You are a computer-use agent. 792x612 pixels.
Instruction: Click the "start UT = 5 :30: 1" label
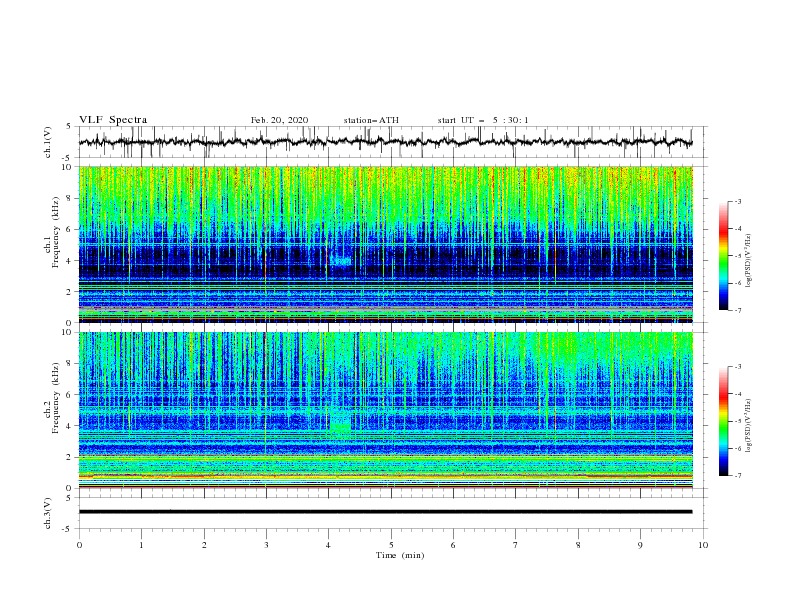[483, 120]
